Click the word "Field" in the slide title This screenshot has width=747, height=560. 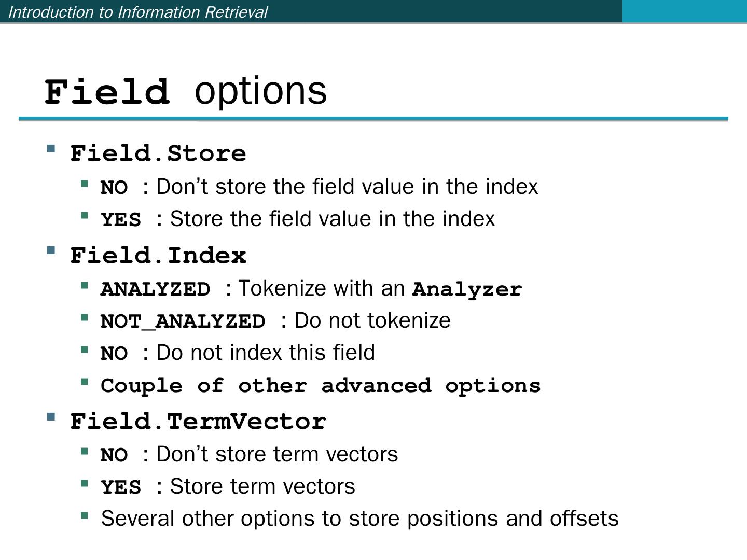(x=107, y=92)
